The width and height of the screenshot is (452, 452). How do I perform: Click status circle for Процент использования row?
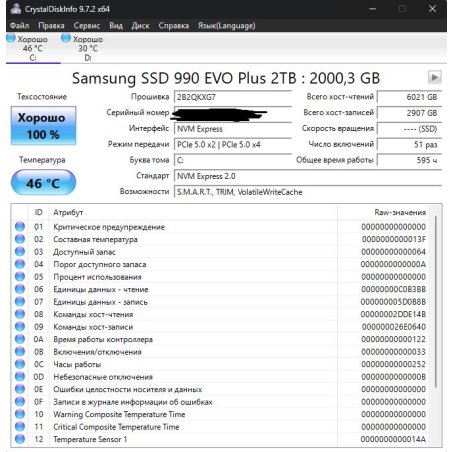tap(20, 277)
